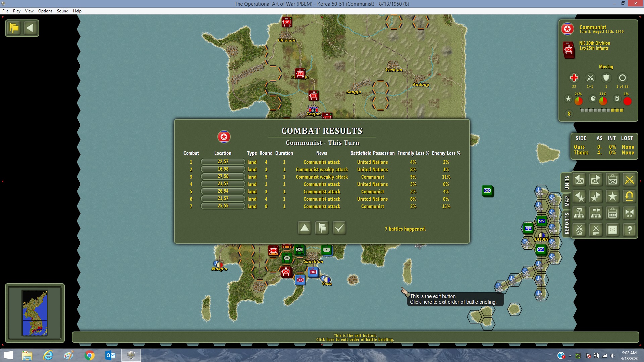
Task: Open the Play menu
Action: tap(17, 11)
